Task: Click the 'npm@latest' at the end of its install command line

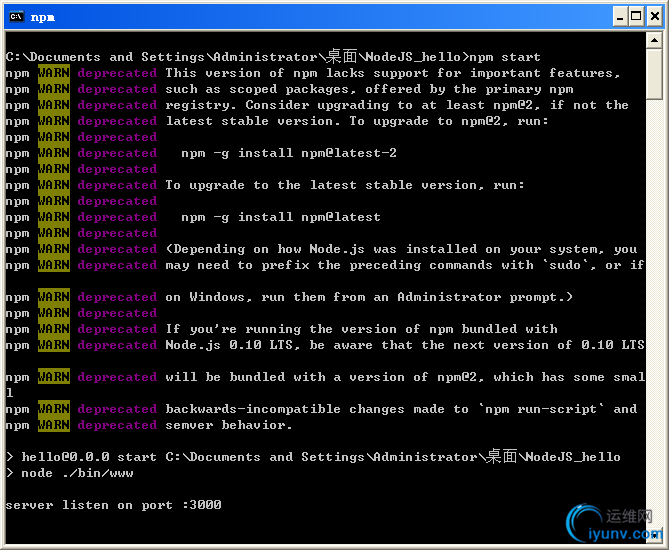Action: click(340, 217)
